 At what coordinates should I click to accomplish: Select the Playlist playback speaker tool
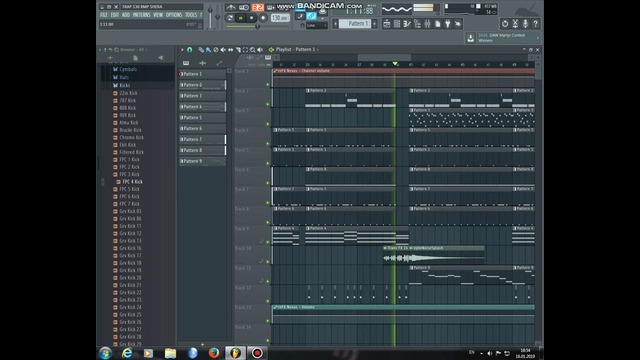tap(260, 49)
